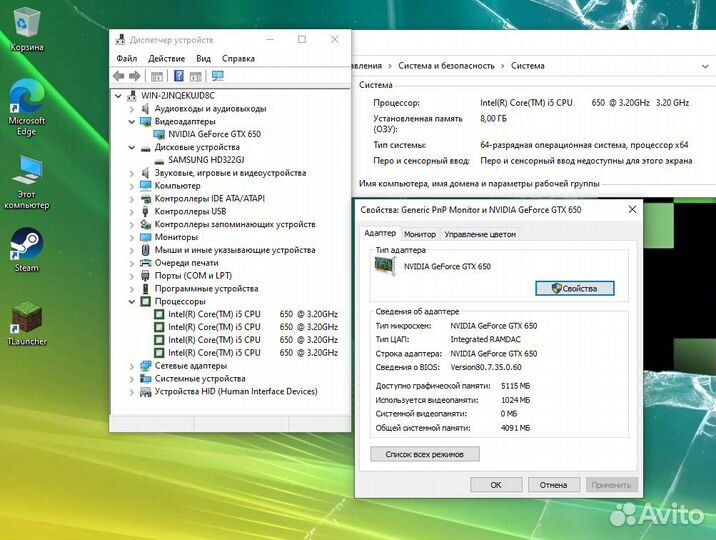This screenshot has height=540, width=716.
Task: Collapse the Видеоадаптеры node
Action: 132,122
